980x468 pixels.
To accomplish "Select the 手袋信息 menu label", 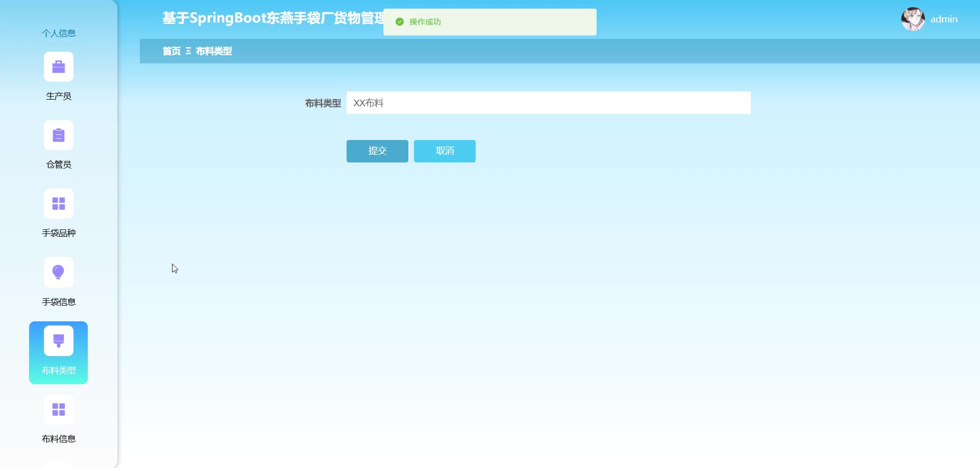I will (x=59, y=302).
